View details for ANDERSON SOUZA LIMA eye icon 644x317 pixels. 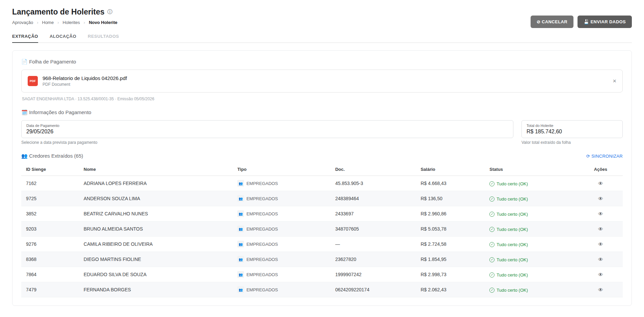tap(600, 199)
